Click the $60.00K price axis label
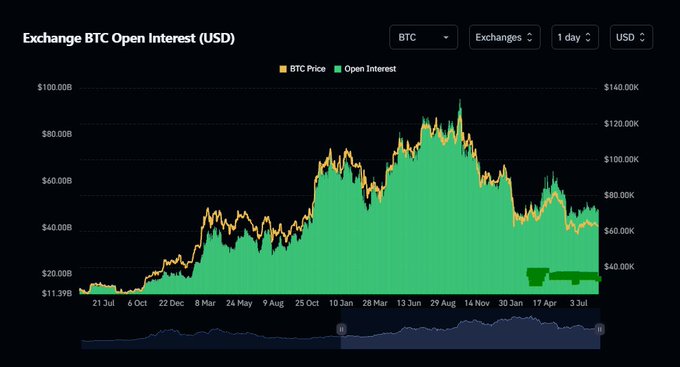The width and height of the screenshot is (680, 367). [619, 231]
